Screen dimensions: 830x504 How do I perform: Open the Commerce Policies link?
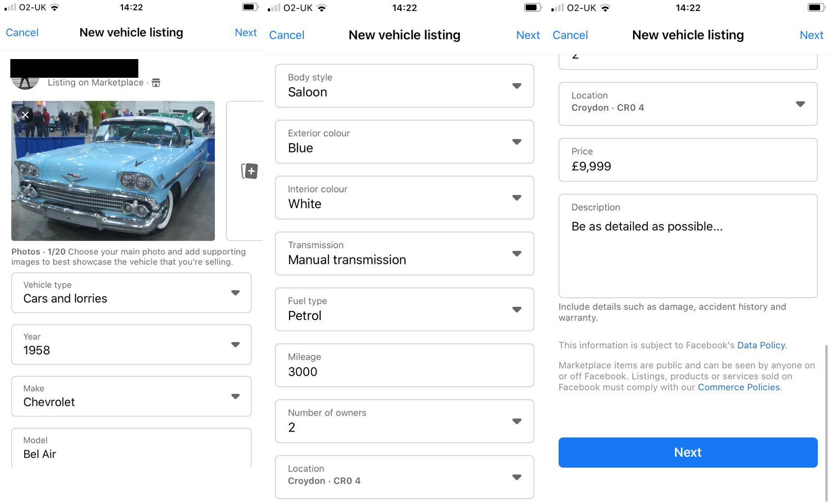(x=738, y=387)
